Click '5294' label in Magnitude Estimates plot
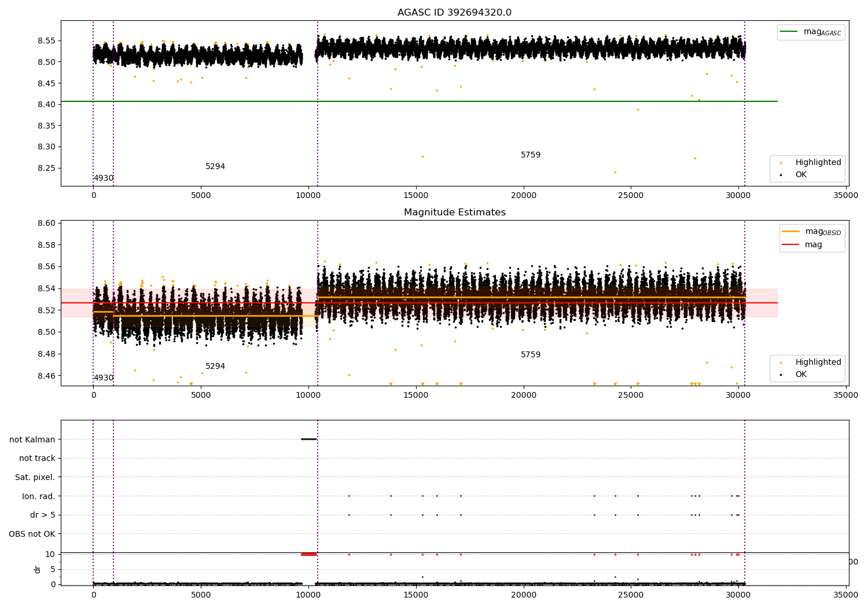This screenshot has height=608, width=868. (215, 367)
